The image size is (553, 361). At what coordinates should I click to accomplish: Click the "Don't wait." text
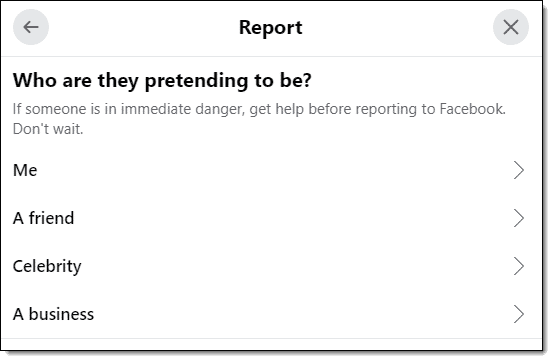[x=48, y=129]
